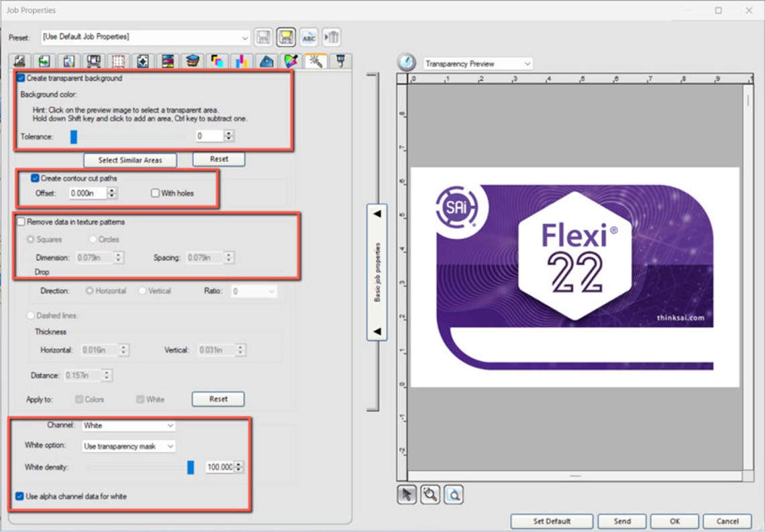
Task: Select the arrow pointer tool under preview
Action: click(x=407, y=494)
